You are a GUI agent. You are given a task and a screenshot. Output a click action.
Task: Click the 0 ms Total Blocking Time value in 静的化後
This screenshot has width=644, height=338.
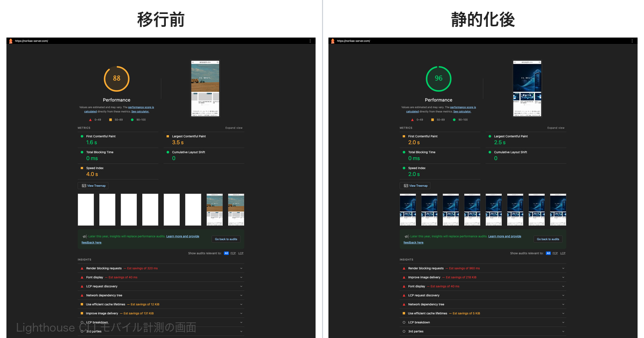point(414,158)
